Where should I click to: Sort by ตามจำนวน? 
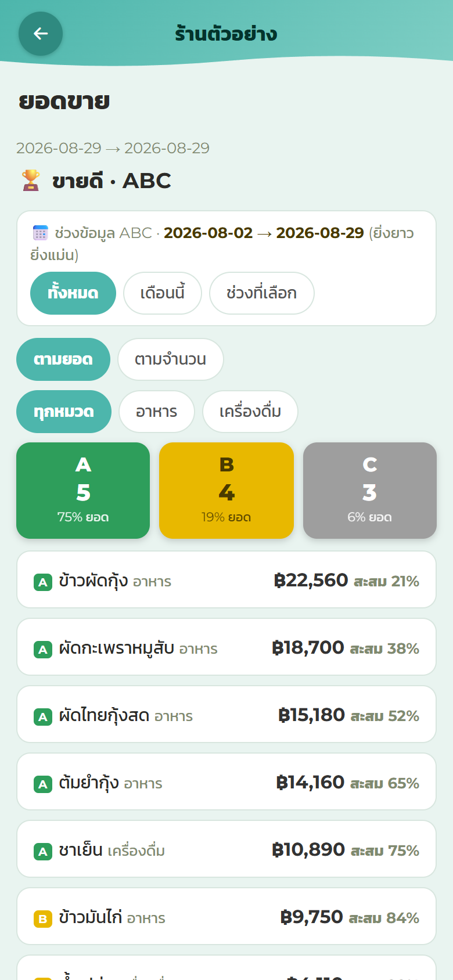[x=171, y=359]
